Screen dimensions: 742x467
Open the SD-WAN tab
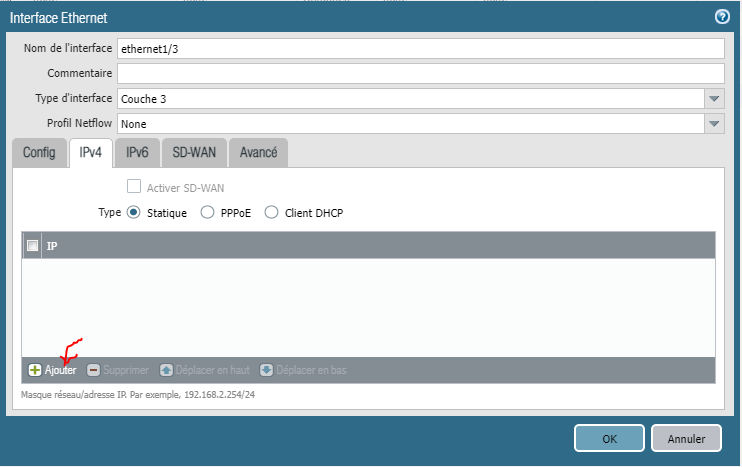(x=194, y=153)
